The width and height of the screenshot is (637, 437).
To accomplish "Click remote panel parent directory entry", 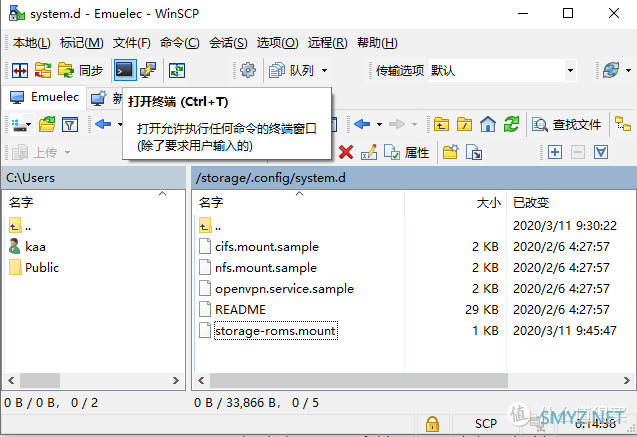I will tap(210, 225).
